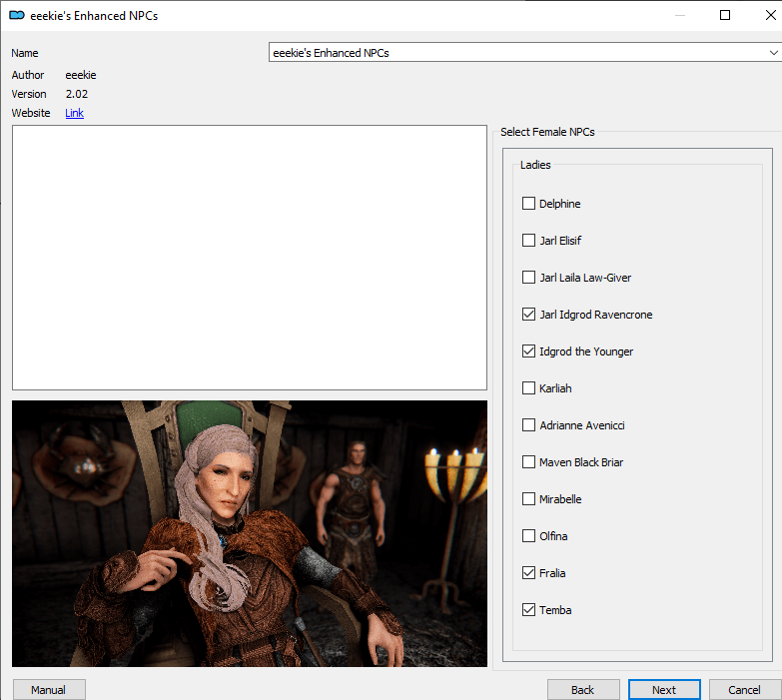Check the Delphine checkbox
The height and width of the screenshot is (700, 782).
528,204
